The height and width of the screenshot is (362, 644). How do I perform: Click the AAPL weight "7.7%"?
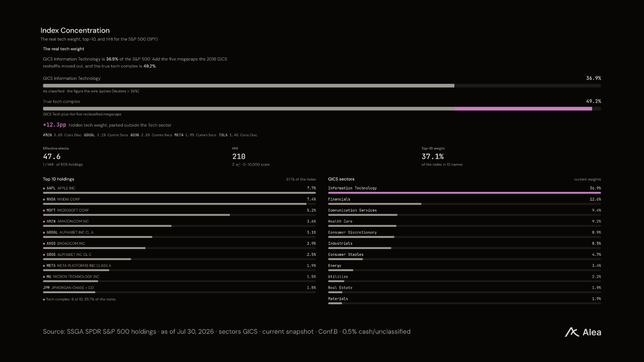coord(311,188)
